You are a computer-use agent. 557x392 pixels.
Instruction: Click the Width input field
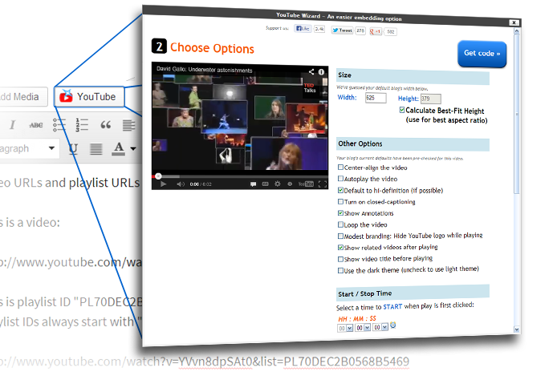pyautogui.click(x=375, y=98)
